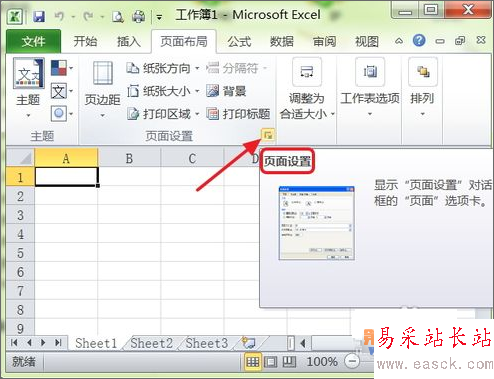Click the 100% zoom level
494x379 pixels.
point(322,362)
